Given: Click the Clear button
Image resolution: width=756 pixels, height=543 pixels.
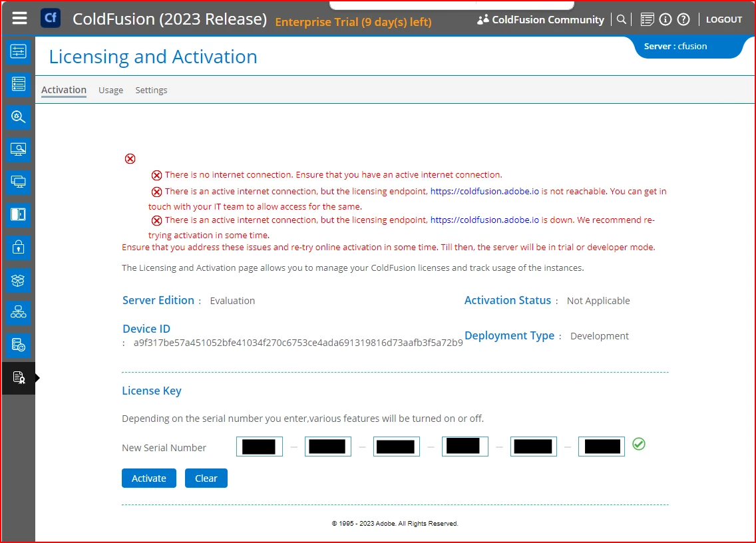Looking at the screenshot, I should [206, 478].
